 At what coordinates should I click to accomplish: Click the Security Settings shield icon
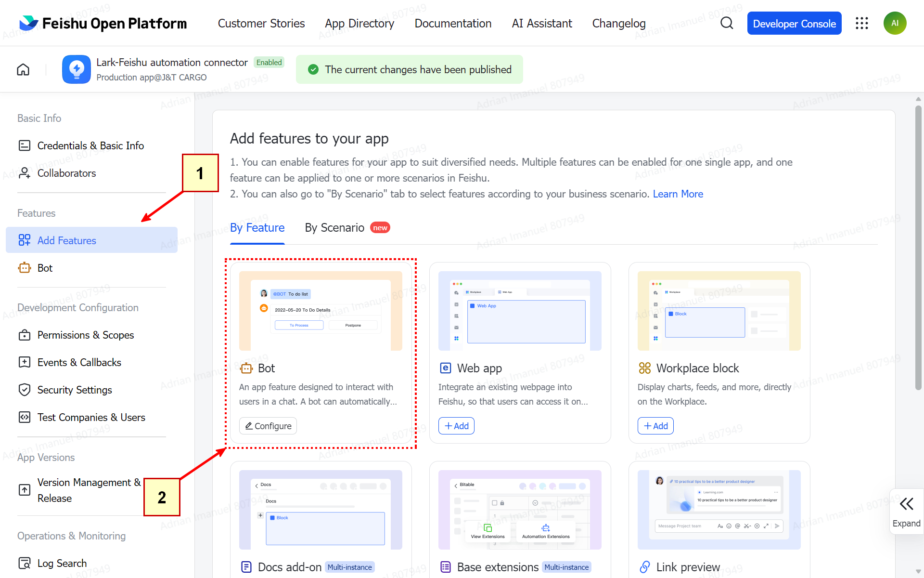pyautogui.click(x=25, y=390)
